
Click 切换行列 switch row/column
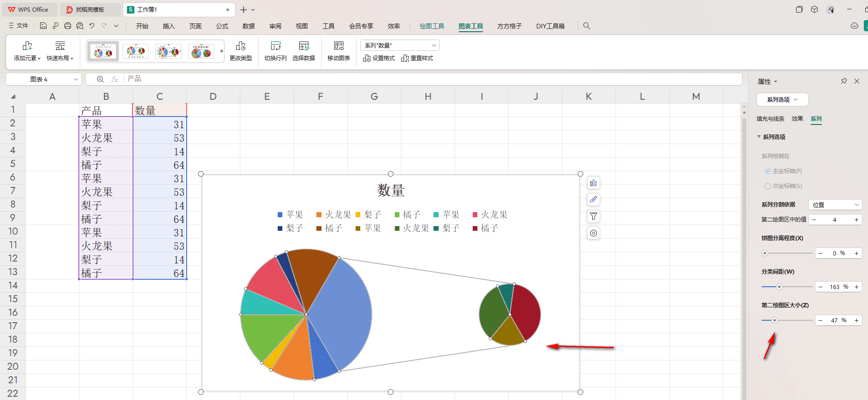pos(275,51)
